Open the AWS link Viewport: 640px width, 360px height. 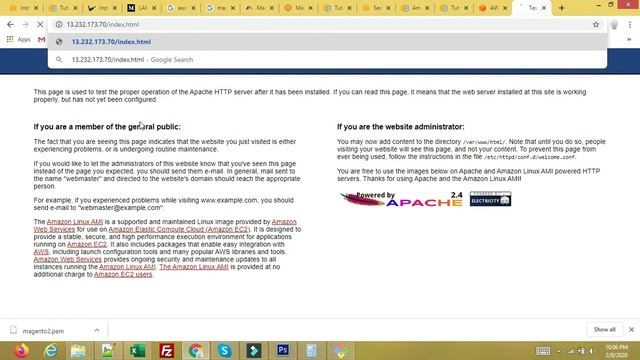[x=41, y=252]
